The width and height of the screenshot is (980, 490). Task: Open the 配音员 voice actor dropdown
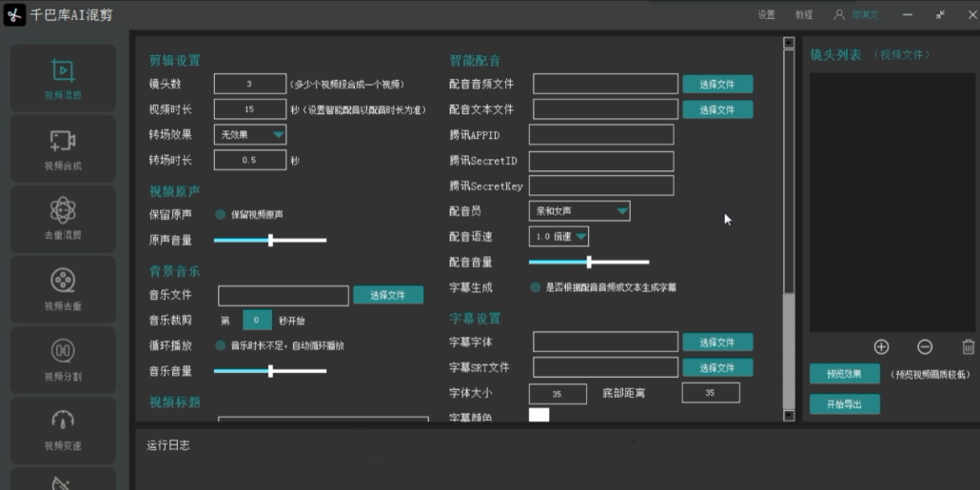click(579, 211)
